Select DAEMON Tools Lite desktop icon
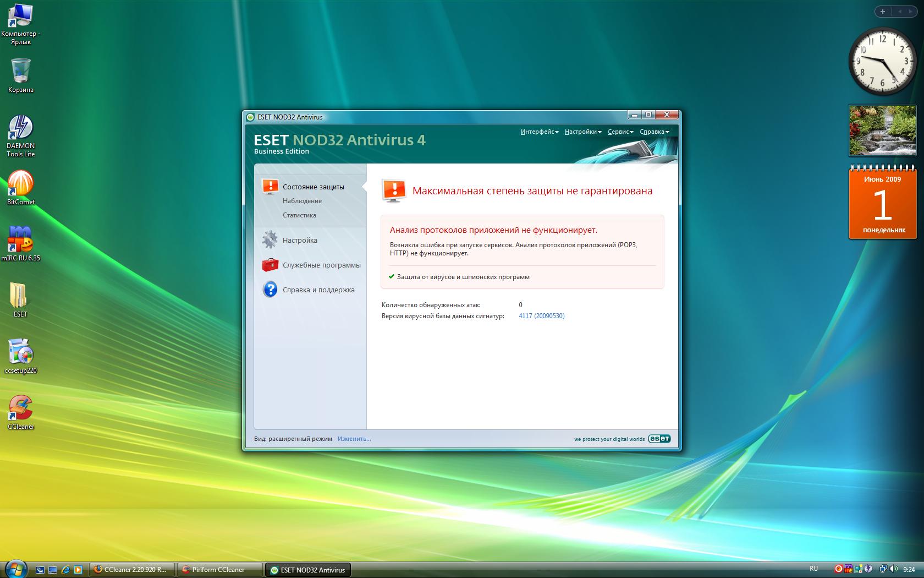Viewport: 924px width, 578px height. [x=21, y=136]
